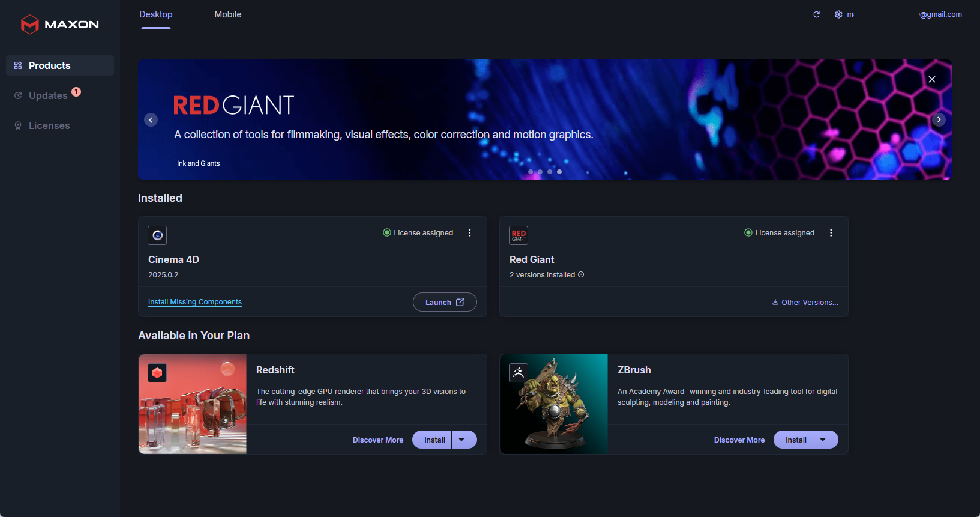Go to previous banner slide arrow
Screen dimensions: 980x517
[x=151, y=120]
